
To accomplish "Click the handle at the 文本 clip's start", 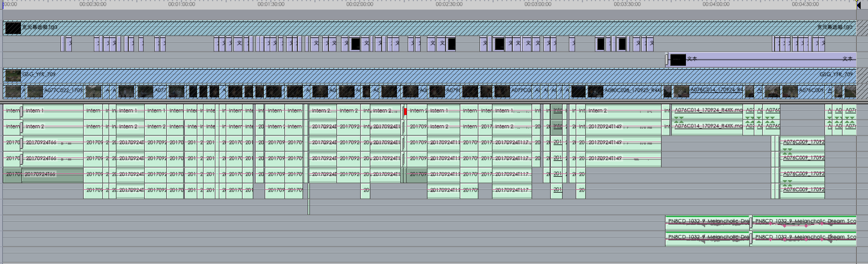I will point(666,60).
